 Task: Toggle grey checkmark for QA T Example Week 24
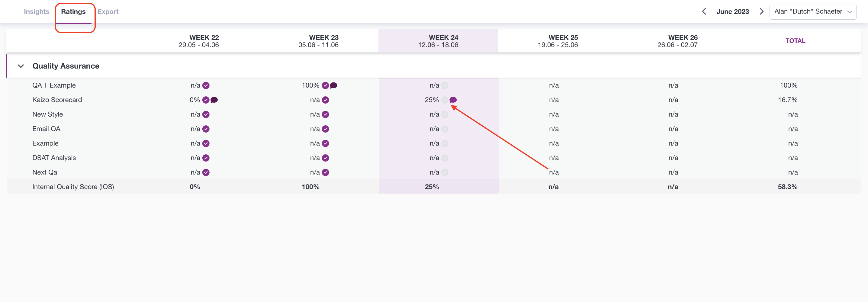445,85
